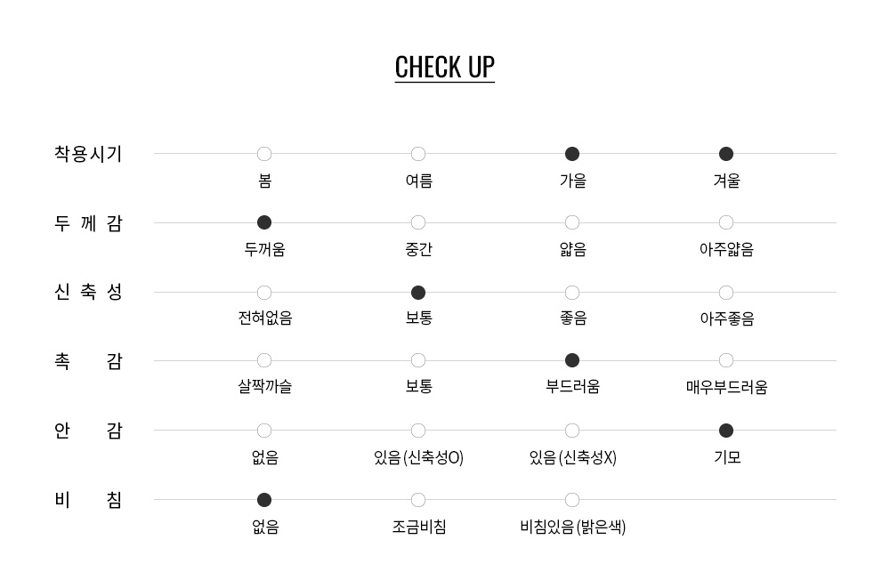Click the filled 기모 lining circle
Image resolution: width=890 pixels, height=588 pixels.
click(726, 431)
